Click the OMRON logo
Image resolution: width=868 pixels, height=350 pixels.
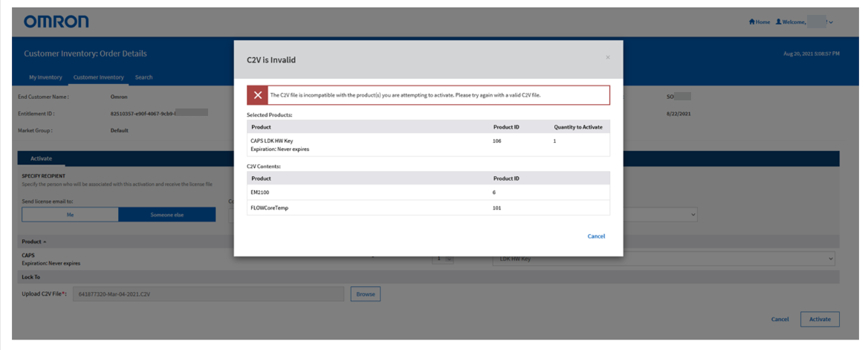point(56,22)
